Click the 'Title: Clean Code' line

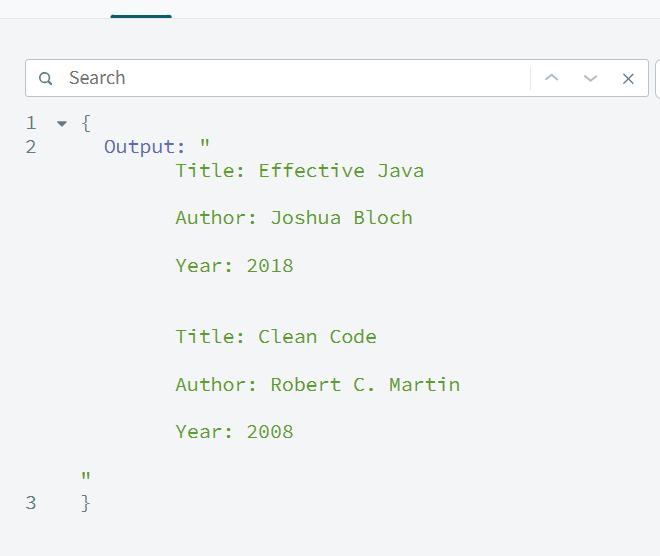275,337
